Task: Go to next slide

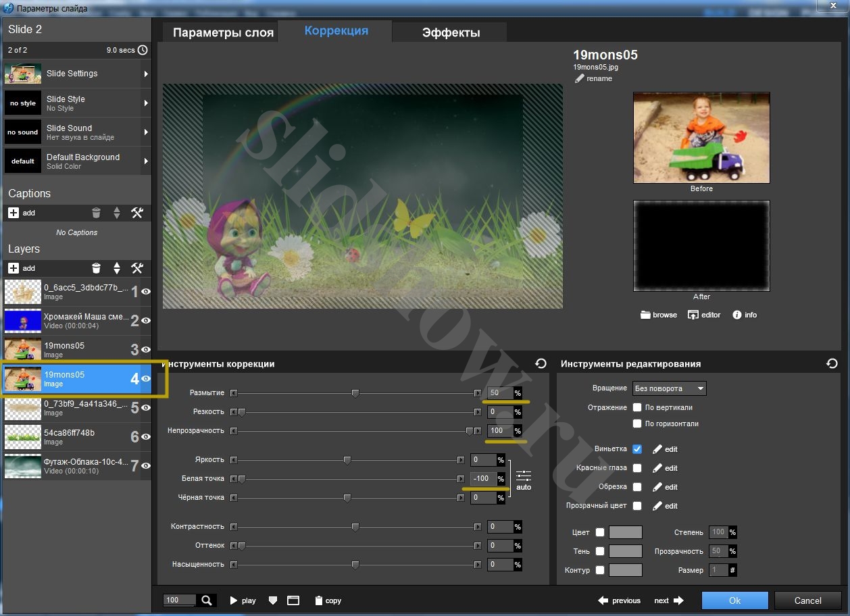Action: pyautogui.click(x=669, y=600)
